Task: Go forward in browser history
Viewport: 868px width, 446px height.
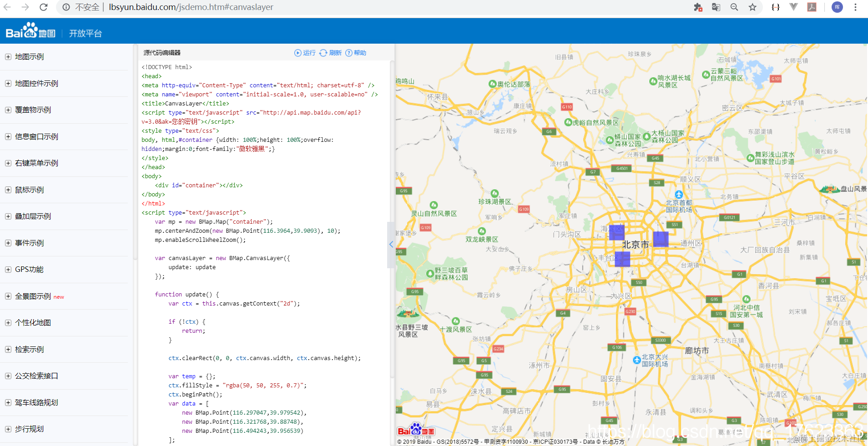Action: point(25,7)
